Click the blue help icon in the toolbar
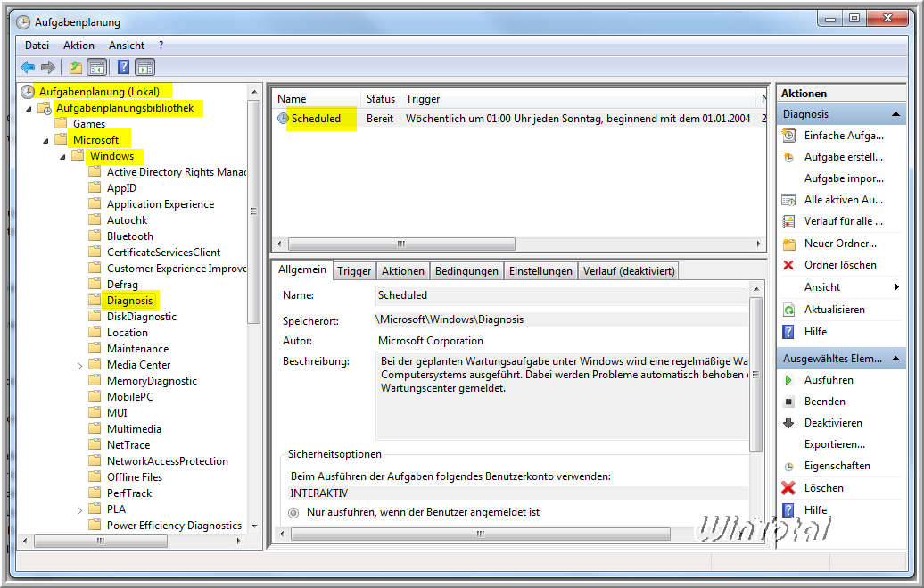The image size is (924, 588). tap(124, 67)
